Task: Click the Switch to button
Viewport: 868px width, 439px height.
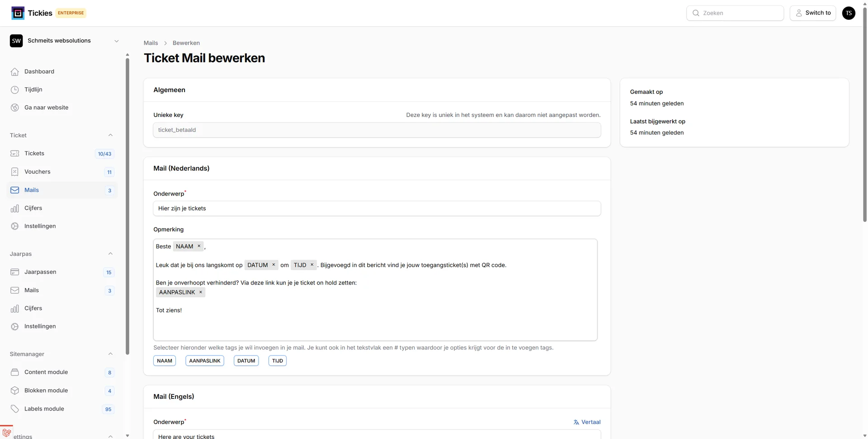Action: 813,13
